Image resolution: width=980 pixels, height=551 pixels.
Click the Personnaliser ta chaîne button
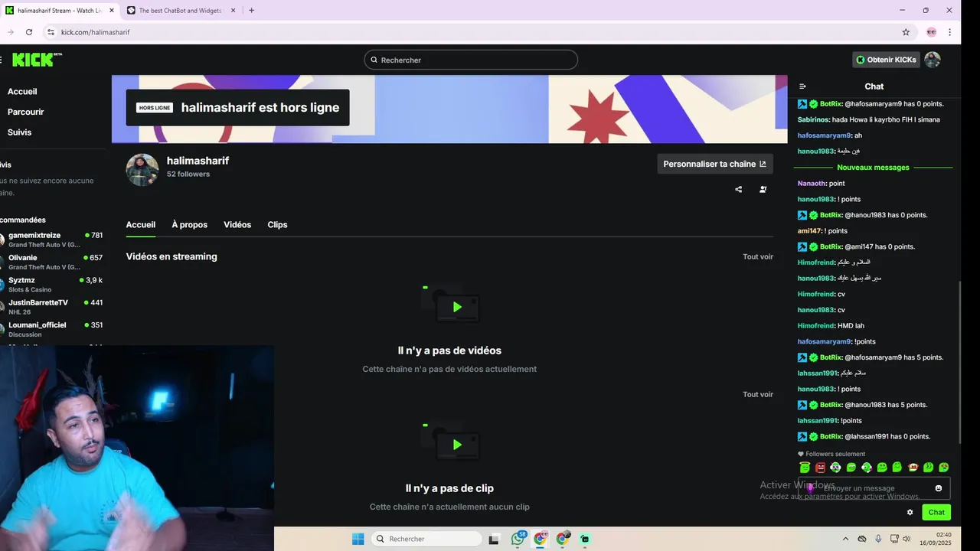click(x=715, y=164)
